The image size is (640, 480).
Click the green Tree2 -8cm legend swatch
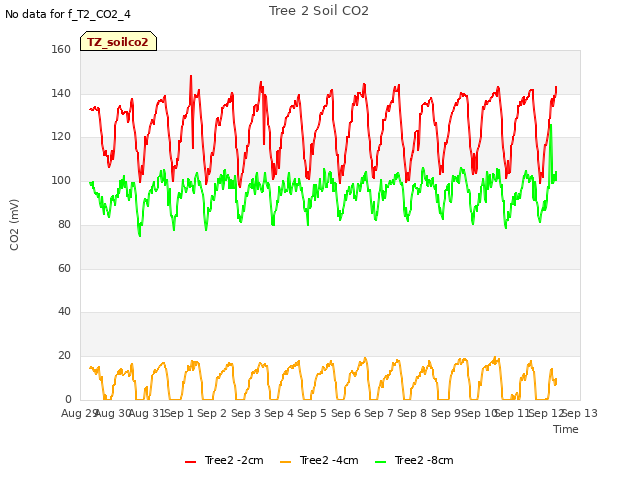[x=380, y=462]
